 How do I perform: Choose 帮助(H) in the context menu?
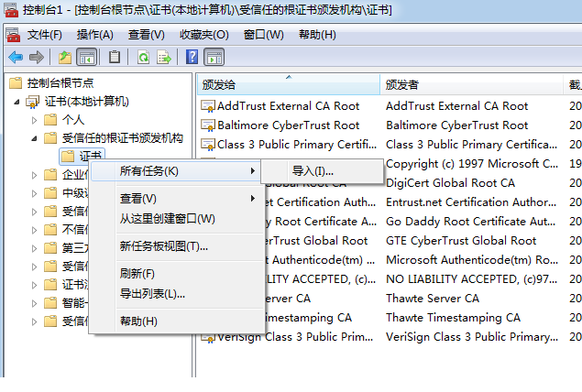(x=176, y=321)
